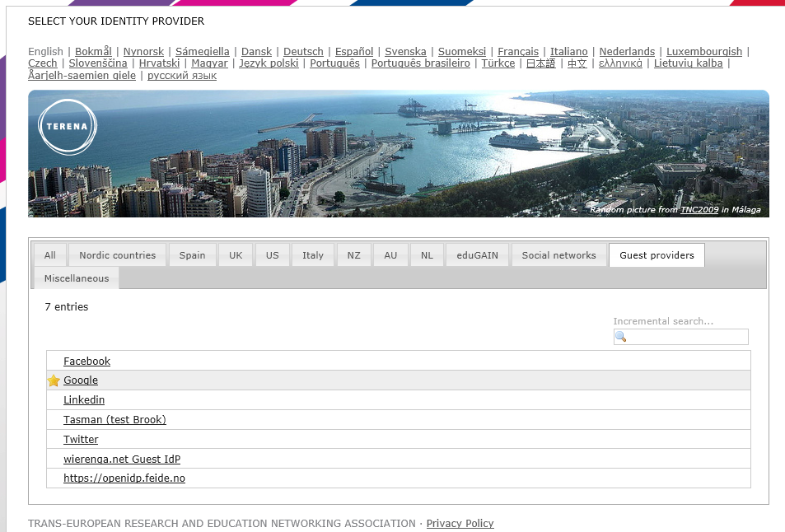The image size is (785, 532).
Task: Open the NZ tab
Action: click(x=354, y=255)
